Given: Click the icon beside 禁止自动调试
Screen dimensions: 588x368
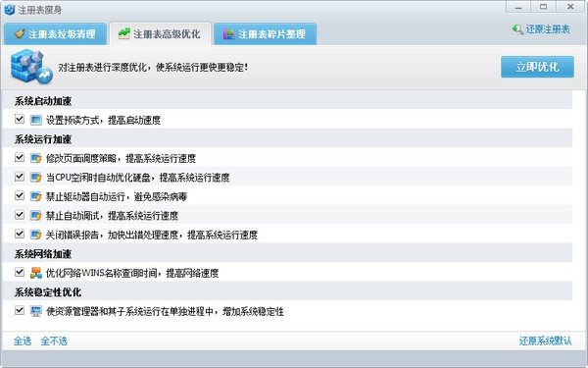Looking at the screenshot, I should pyautogui.click(x=36, y=216).
